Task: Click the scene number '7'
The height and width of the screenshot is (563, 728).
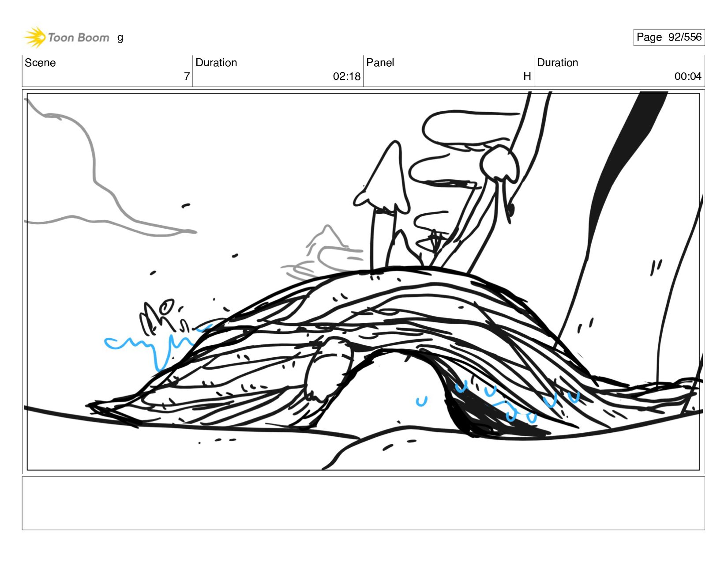Action: (x=187, y=76)
